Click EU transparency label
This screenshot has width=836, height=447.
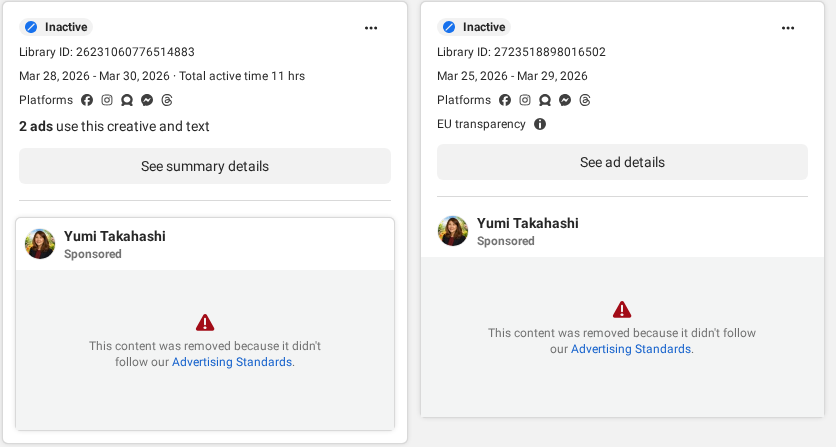tap(481, 124)
